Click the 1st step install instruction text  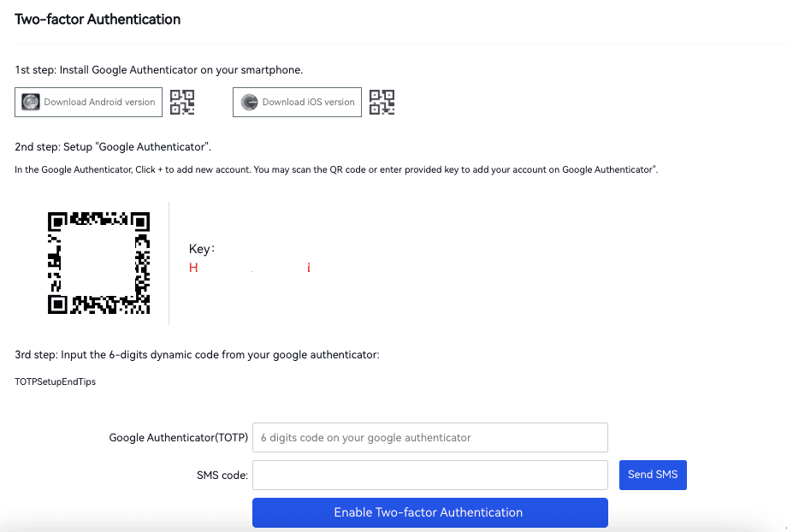[158, 69]
